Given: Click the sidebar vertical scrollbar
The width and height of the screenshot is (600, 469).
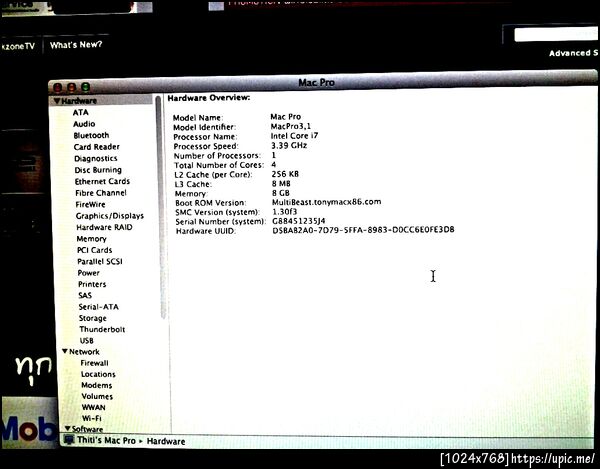Looking at the screenshot, I should tap(161, 207).
